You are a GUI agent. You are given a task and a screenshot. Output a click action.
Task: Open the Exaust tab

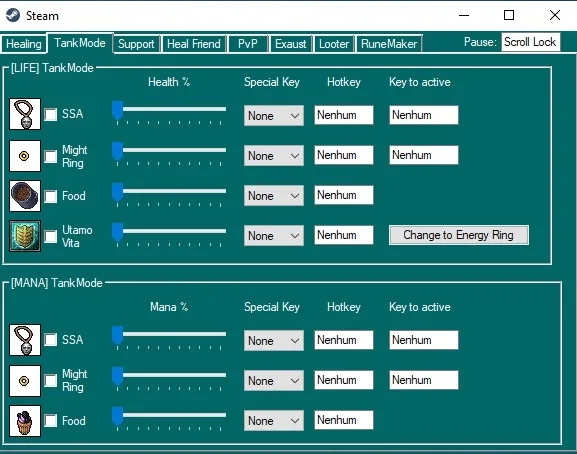pos(291,44)
